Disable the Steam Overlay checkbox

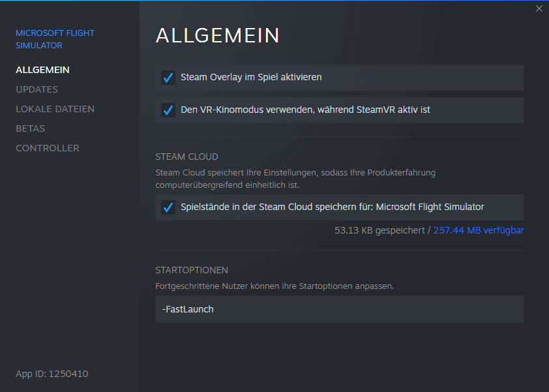click(168, 78)
